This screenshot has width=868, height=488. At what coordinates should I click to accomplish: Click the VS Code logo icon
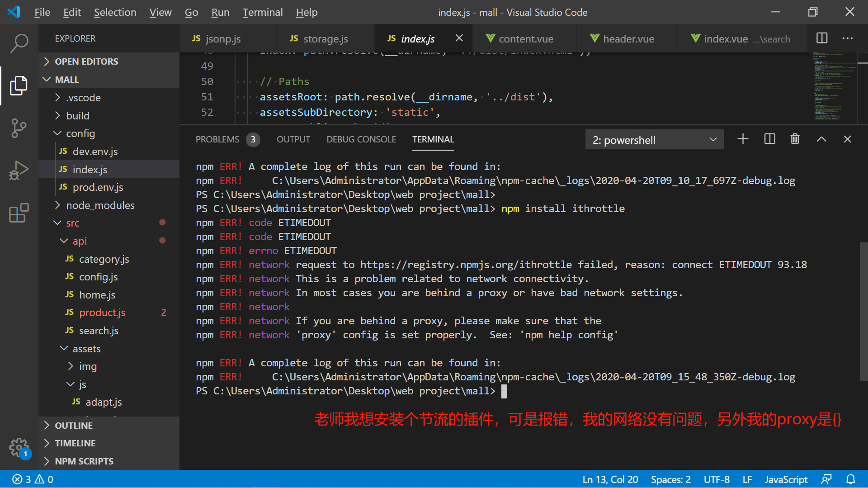(14, 12)
